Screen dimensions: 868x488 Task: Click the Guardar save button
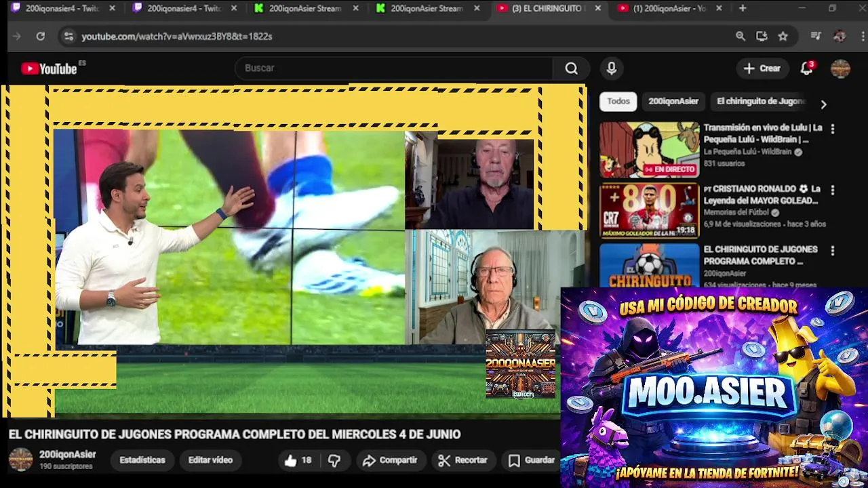[x=532, y=460]
